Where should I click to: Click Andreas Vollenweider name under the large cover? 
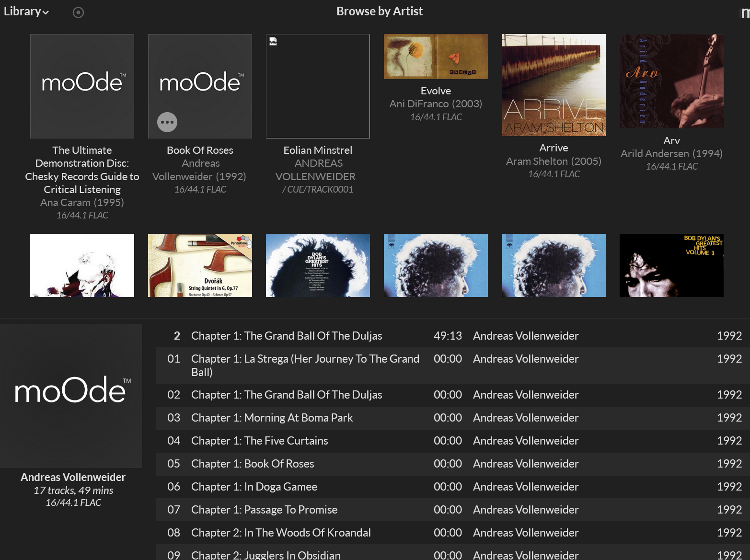tap(73, 477)
